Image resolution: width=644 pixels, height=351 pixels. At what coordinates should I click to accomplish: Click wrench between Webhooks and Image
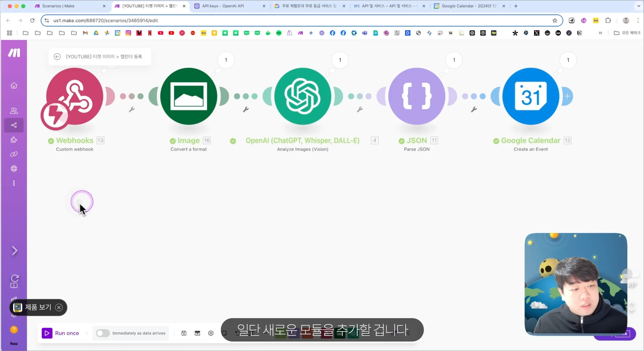tap(132, 109)
